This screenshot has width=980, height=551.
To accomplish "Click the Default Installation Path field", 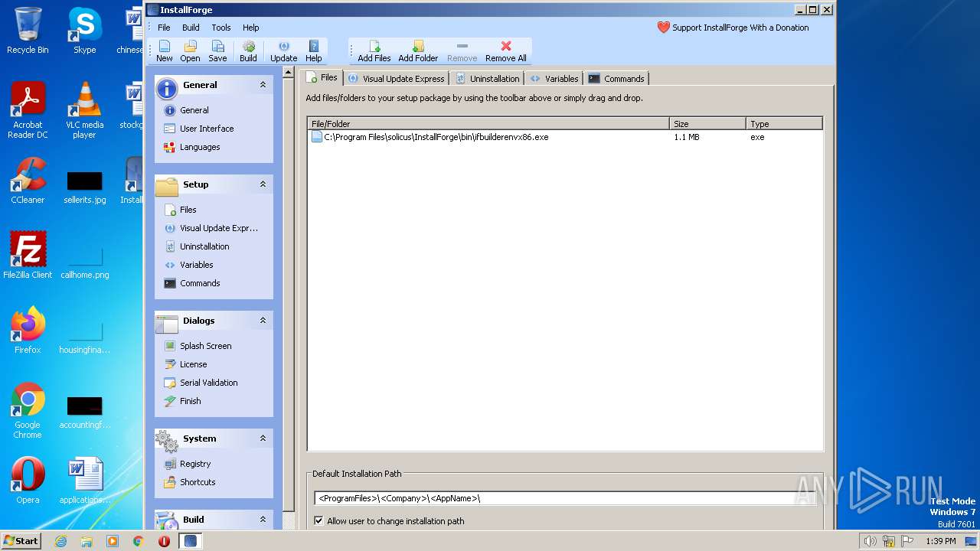I will click(x=565, y=498).
